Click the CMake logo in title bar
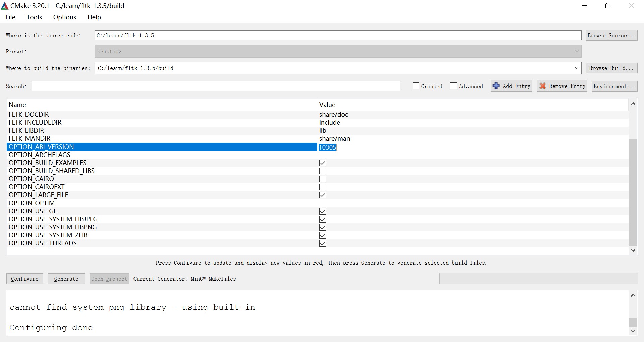Screen dimensions: 644x342 point(5,5)
